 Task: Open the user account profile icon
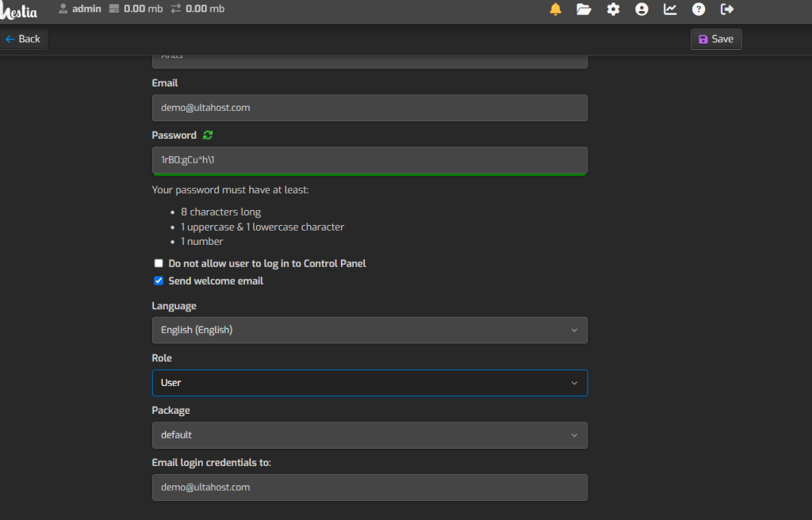(642, 10)
